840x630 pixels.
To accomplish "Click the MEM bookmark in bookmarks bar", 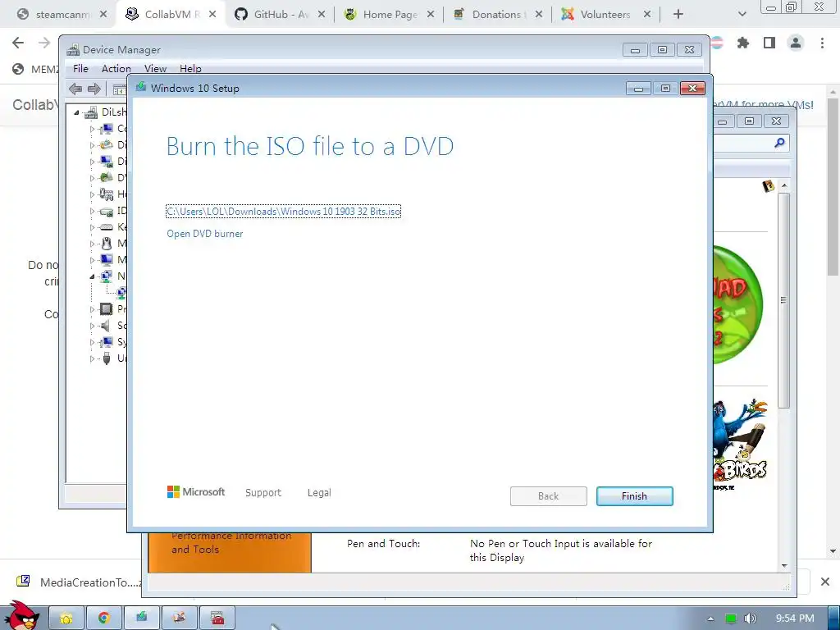I will click(x=35, y=69).
